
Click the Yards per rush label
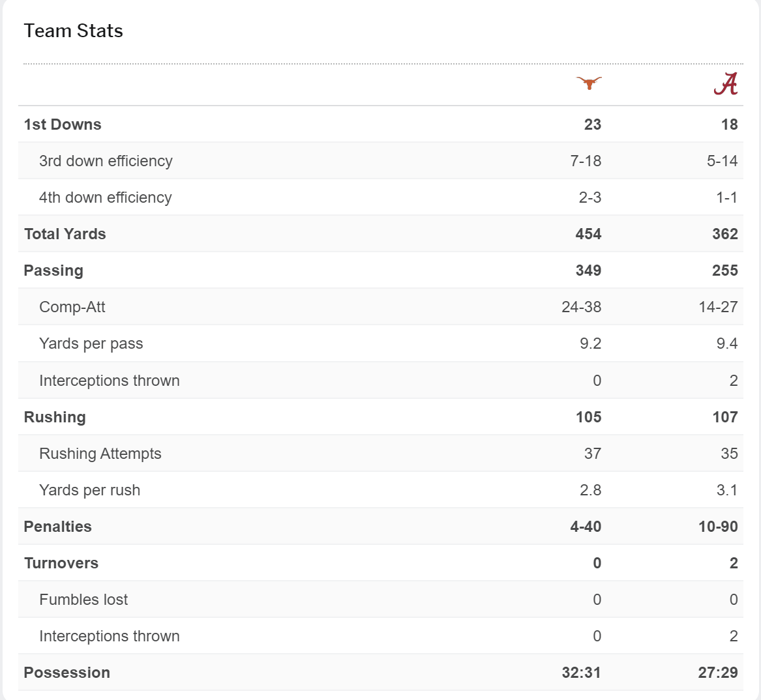90,490
